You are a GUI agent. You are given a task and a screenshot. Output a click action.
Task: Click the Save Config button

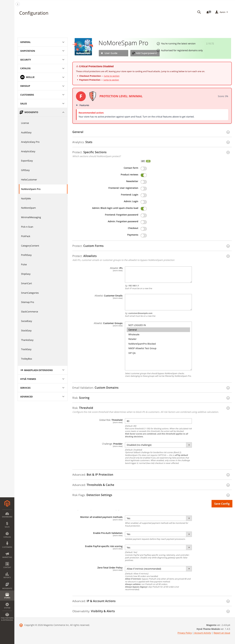222,504
